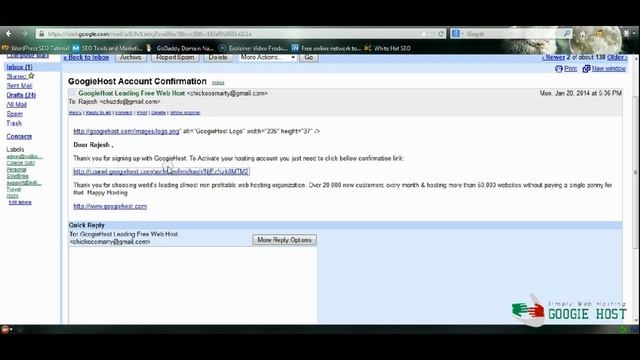This screenshot has height=360, width=640.
Task: Click the taskbar start icon
Action: [5, 329]
